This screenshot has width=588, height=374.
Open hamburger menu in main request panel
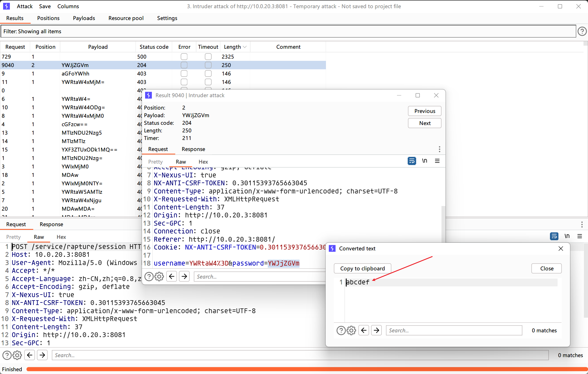pyautogui.click(x=580, y=236)
